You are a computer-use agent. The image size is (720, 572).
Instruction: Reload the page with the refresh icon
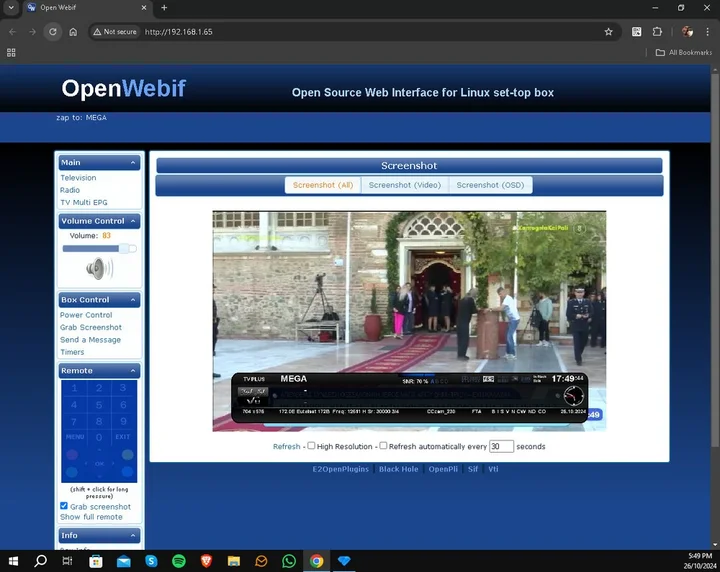click(x=53, y=31)
